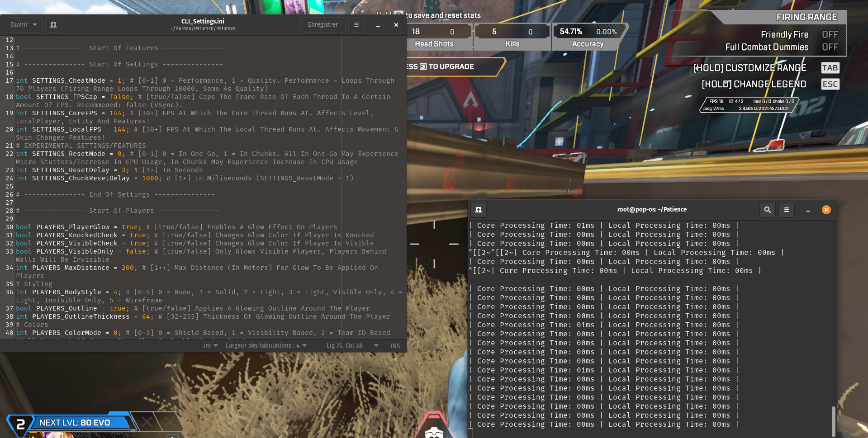
Task: Close the CLI_Settings.ini editor window
Action: point(396,25)
